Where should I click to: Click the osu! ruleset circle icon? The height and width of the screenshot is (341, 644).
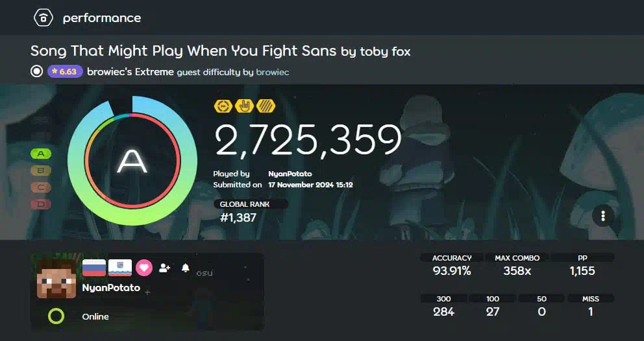[x=36, y=71]
